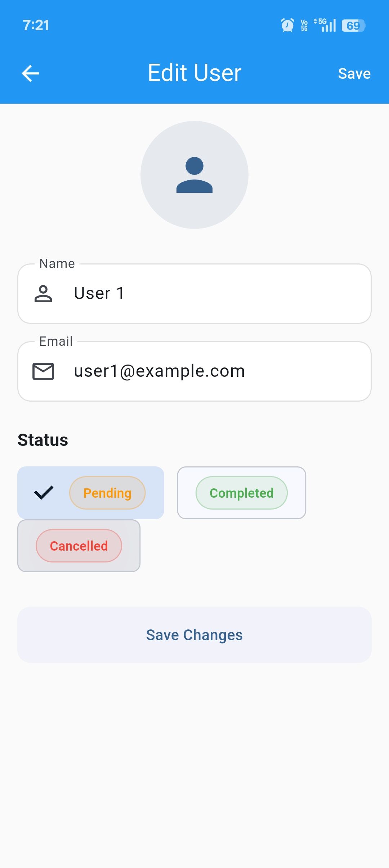Click the envelope icon in Email field
This screenshot has width=389, height=868.
coord(43,371)
